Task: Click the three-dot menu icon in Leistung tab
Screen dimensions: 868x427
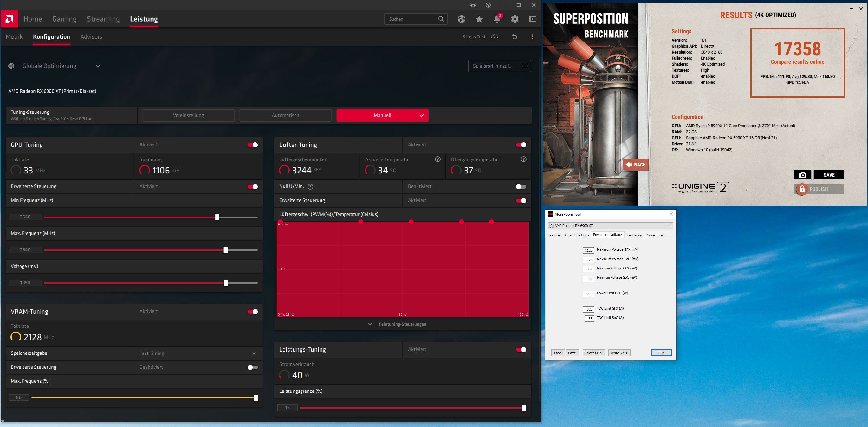Action: coord(532,36)
